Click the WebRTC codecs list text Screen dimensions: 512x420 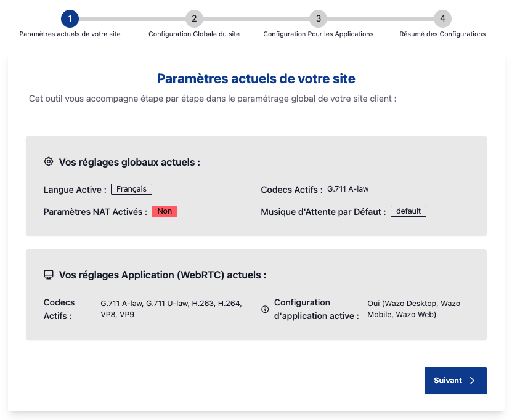(x=171, y=309)
